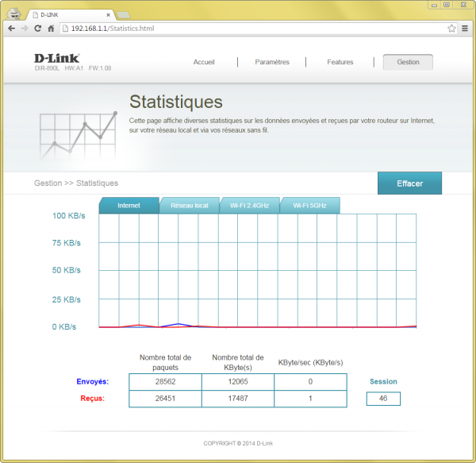The image size is (476, 463).
Task: Open the Chrome hamburger menu
Action: 465,29
